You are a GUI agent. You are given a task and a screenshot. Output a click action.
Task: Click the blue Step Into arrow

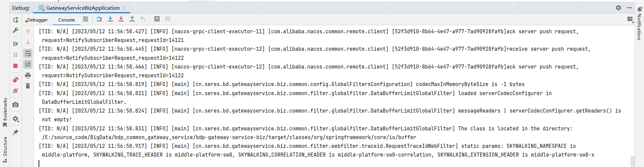coord(110,19)
